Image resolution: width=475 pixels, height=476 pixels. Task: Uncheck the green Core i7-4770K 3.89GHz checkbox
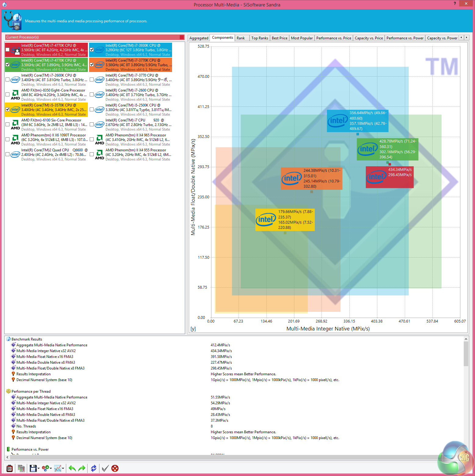[8, 65]
